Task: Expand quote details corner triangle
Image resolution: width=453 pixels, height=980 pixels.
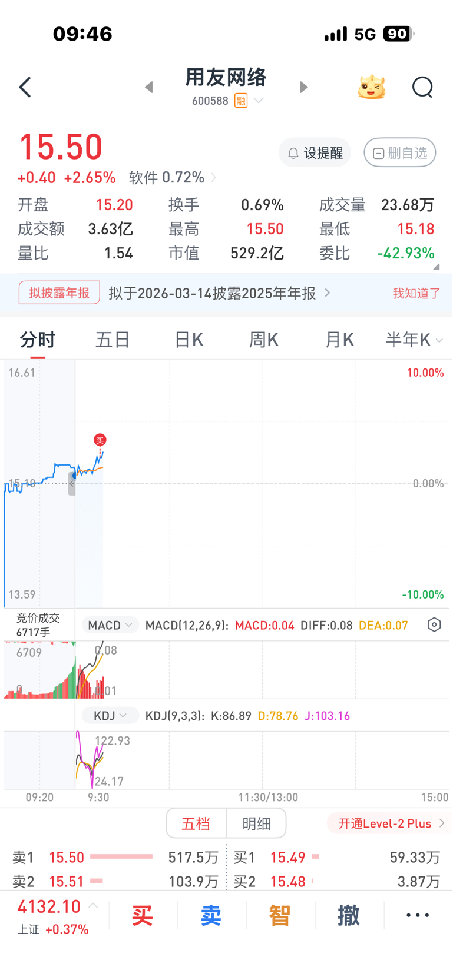Action: coord(437,267)
